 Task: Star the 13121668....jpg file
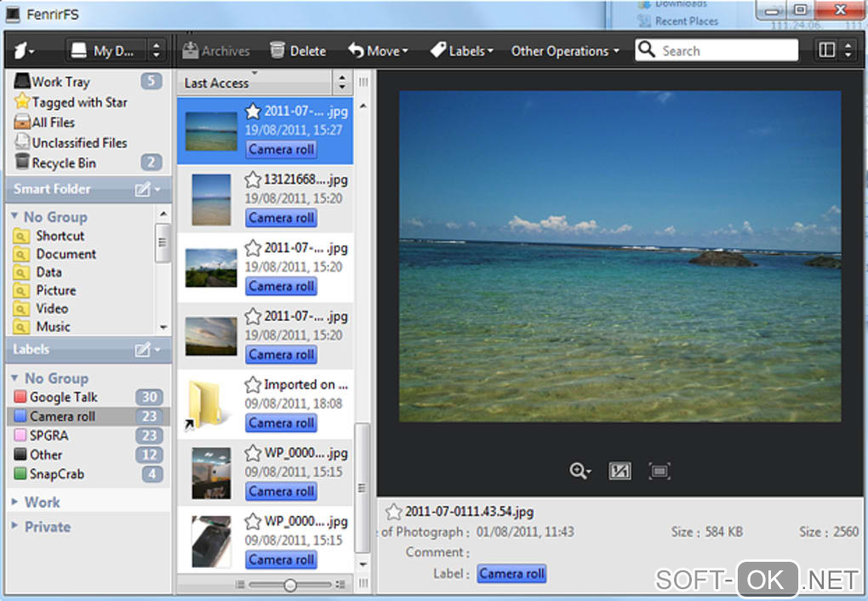click(253, 180)
